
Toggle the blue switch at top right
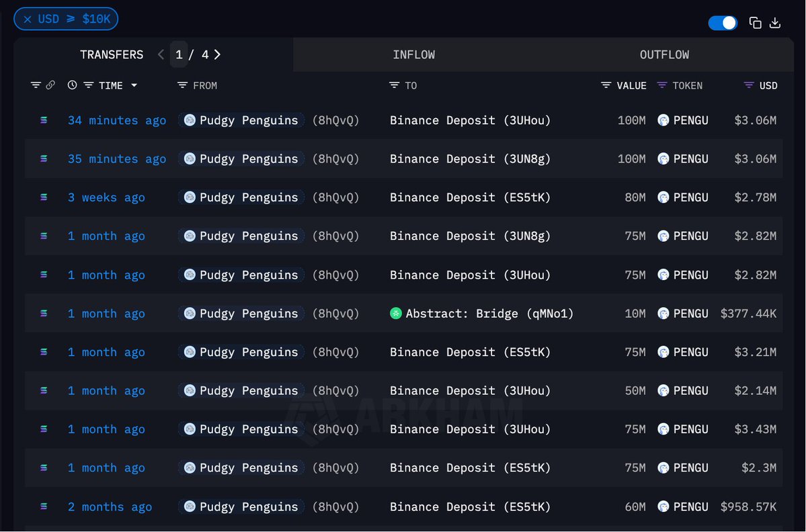click(x=723, y=23)
